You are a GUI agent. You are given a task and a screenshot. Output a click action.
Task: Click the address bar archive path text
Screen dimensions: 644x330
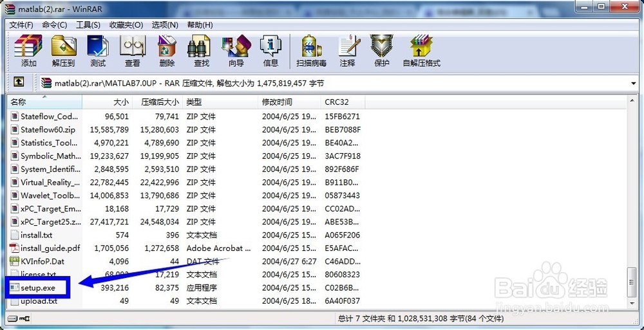[189, 84]
